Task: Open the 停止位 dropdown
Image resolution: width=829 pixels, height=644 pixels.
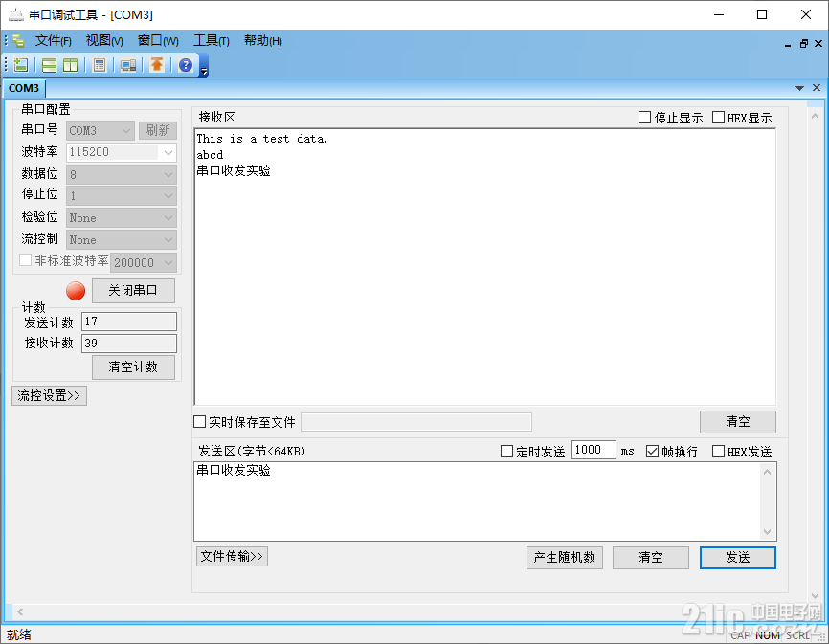Action: [x=122, y=196]
